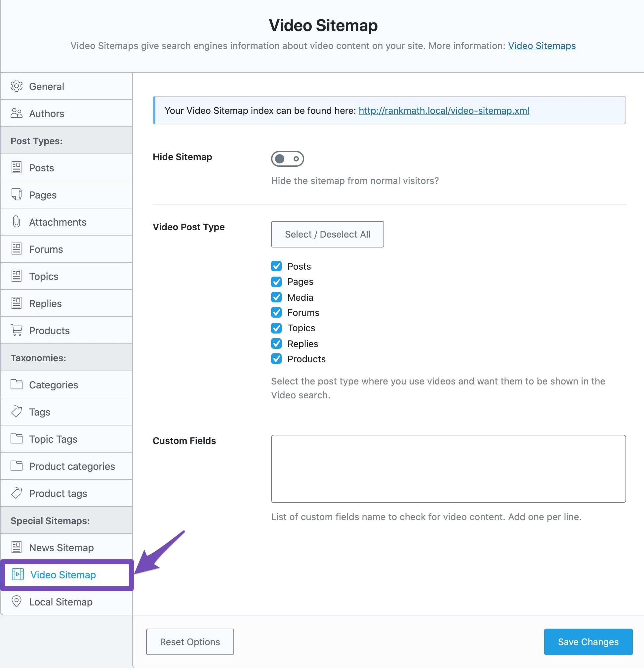Screen dimensions: 644x668
Task: Click the shopping cart Products icon
Action: click(17, 330)
